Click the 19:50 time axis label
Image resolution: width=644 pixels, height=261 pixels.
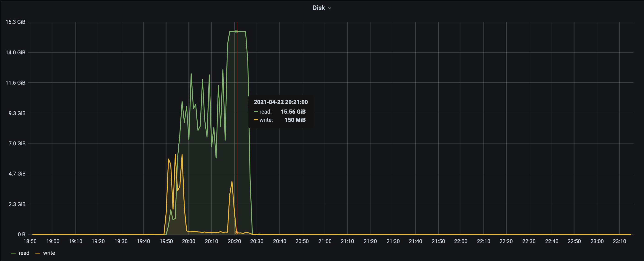(166, 241)
